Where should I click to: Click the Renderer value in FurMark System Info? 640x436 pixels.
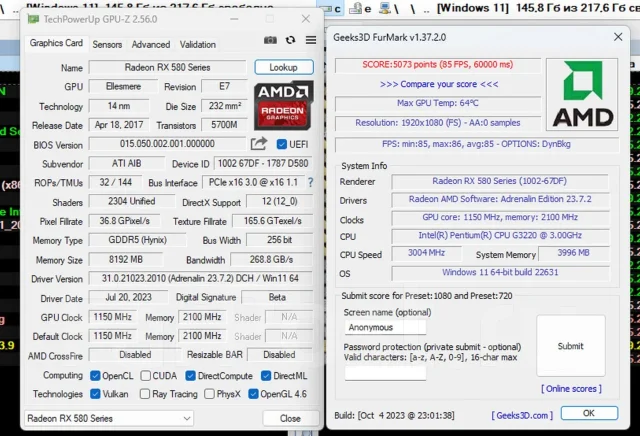(500, 181)
